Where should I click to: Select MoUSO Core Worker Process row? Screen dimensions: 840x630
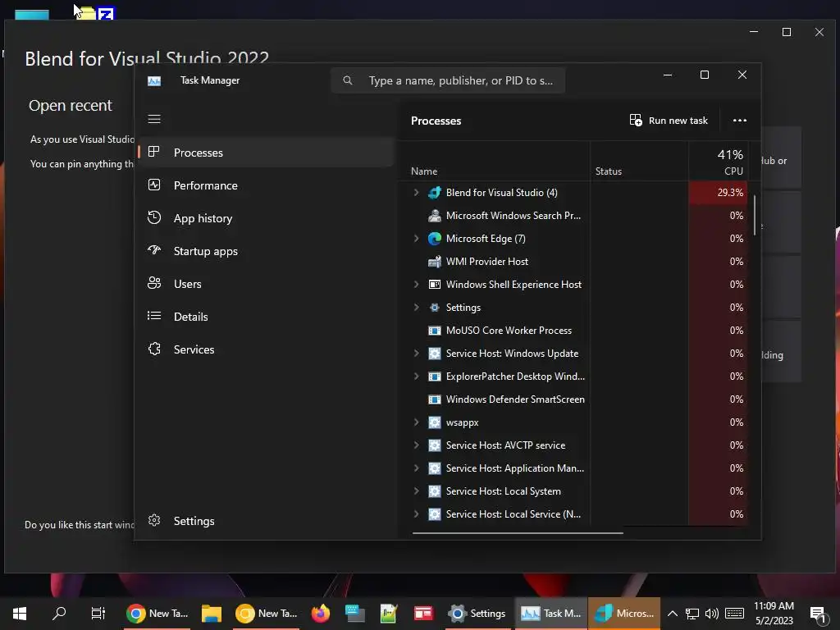click(x=573, y=331)
